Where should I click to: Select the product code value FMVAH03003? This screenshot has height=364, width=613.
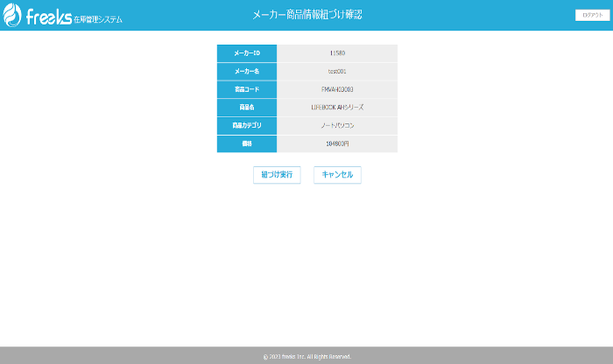(337, 89)
